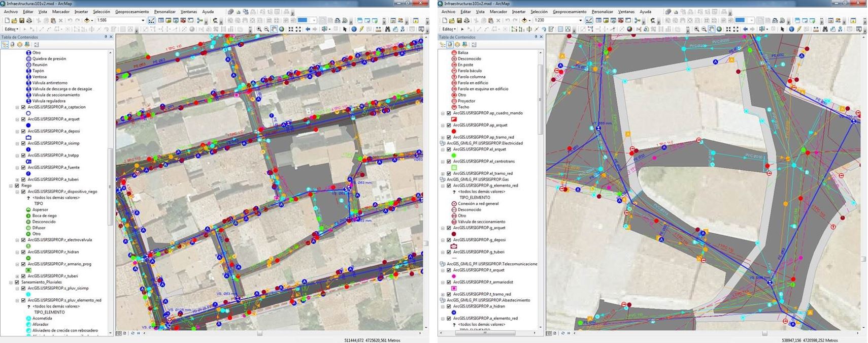Open Geoprocesamiento menu in left window

132,12
